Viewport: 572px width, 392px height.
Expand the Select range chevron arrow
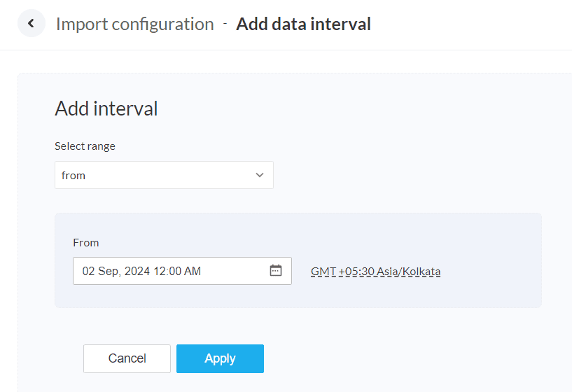pos(260,175)
